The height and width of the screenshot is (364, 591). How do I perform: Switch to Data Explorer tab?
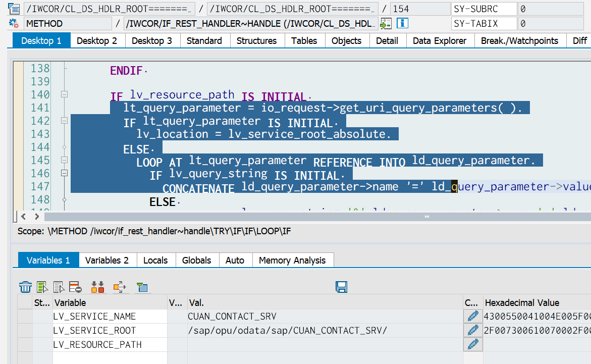point(440,40)
